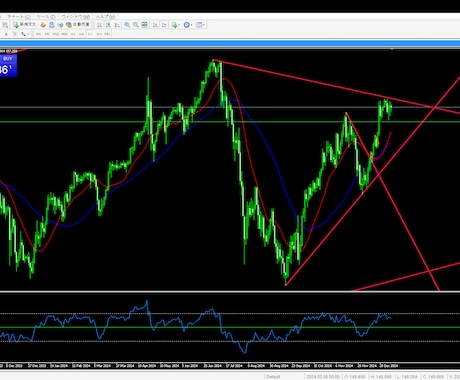Screen dimensions: 460x380
Task: Toggle chart shift from right border
Action: coord(164,25)
